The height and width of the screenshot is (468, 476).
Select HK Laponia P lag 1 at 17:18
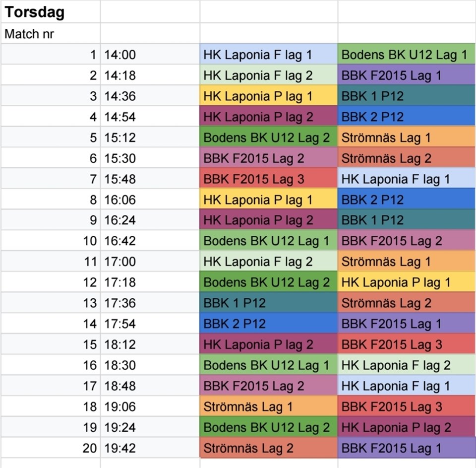point(407,282)
